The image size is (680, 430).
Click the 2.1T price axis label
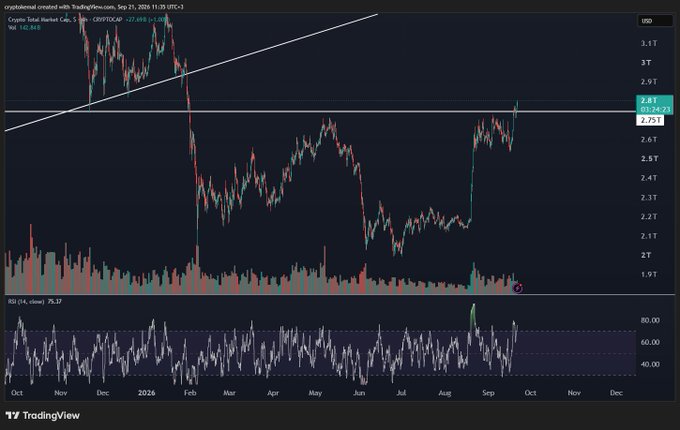coord(649,236)
